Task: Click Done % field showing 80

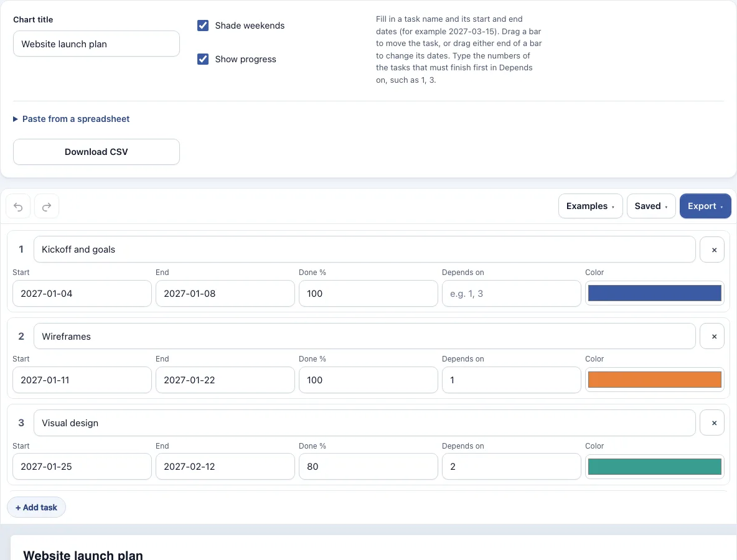Action: [368, 467]
